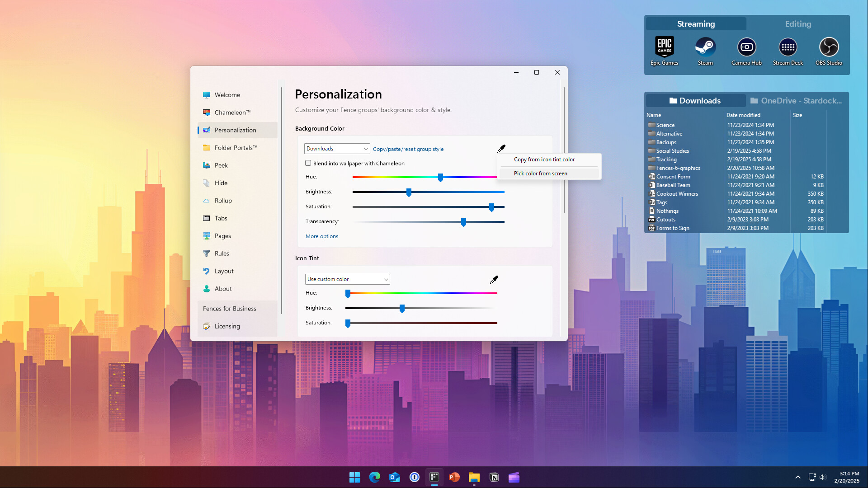Open the Folder Portals™ section
Screen dimensions: 868x488
click(236, 147)
